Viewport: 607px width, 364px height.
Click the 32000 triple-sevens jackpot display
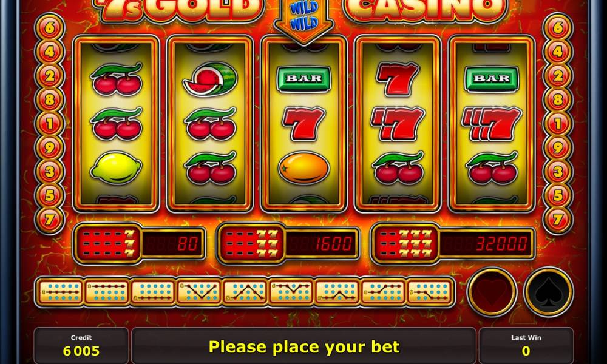453,243
